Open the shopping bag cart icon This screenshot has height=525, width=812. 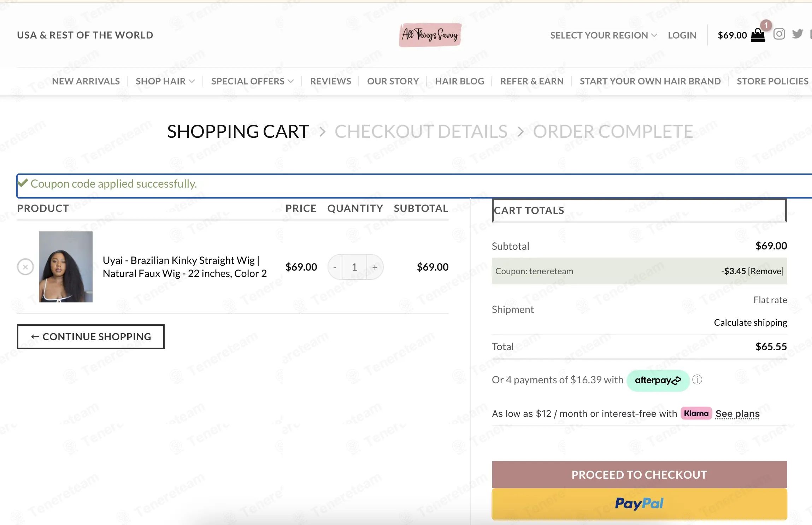[x=758, y=35]
